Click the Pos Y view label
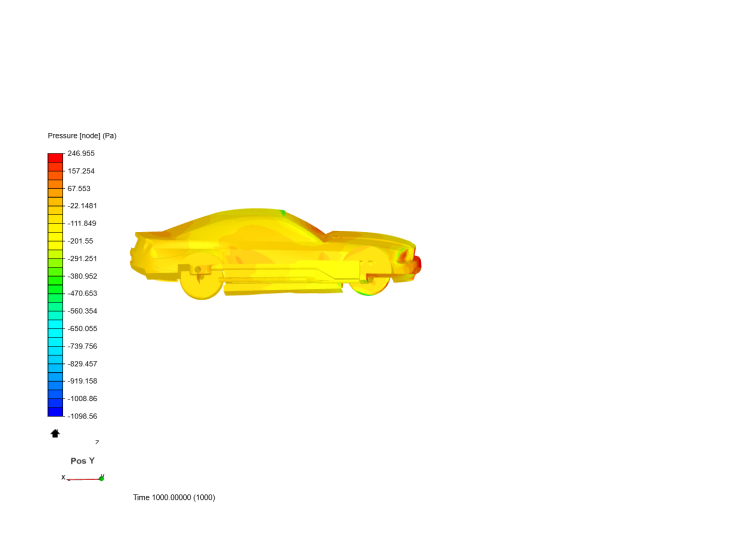Image resolution: width=747 pixels, height=560 pixels. 82,461
